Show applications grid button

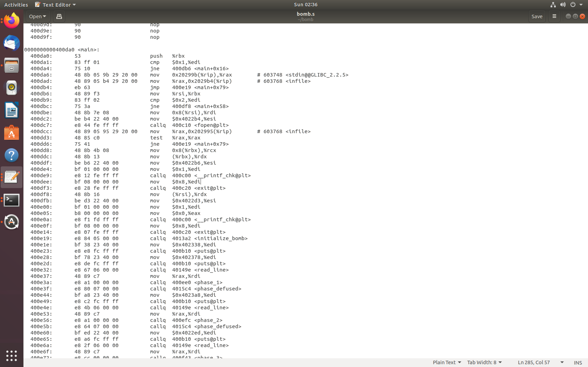click(11, 356)
